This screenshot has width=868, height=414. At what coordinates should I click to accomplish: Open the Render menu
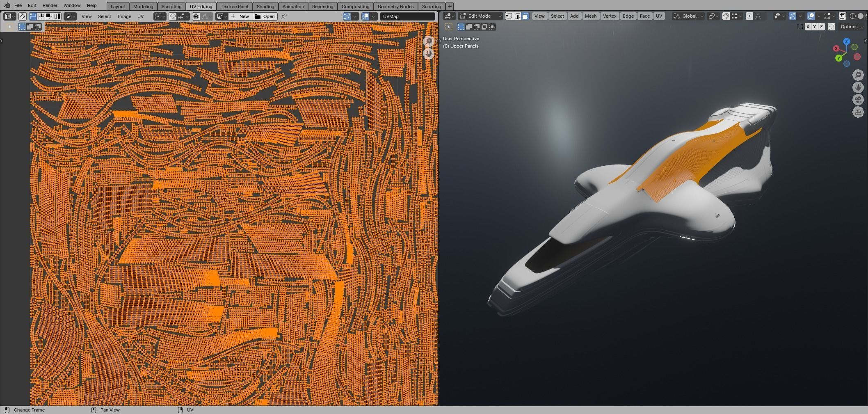click(50, 5)
